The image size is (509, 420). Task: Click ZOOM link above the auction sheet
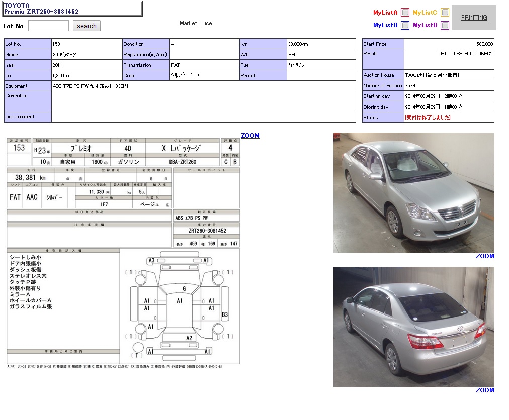coord(250,136)
